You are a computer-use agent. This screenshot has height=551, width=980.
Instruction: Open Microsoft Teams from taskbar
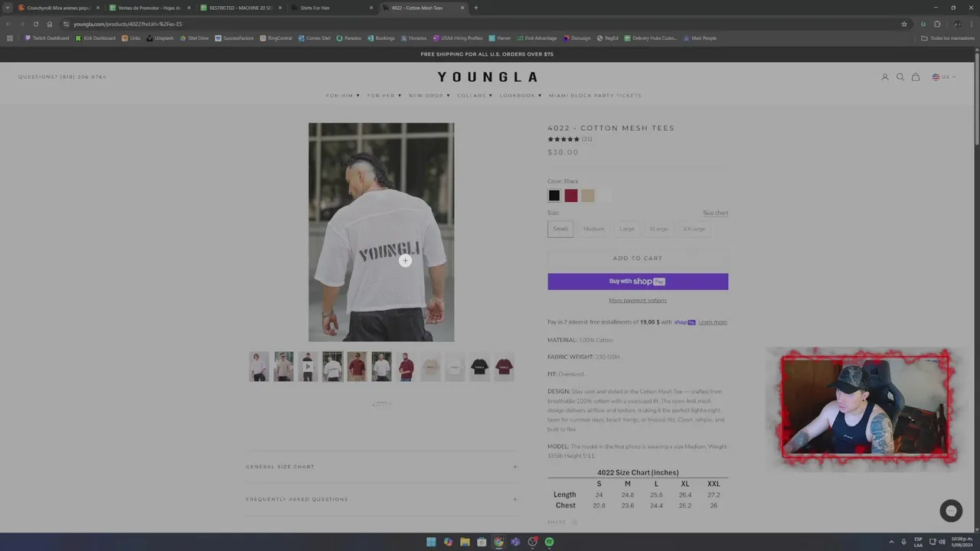[515, 542]
